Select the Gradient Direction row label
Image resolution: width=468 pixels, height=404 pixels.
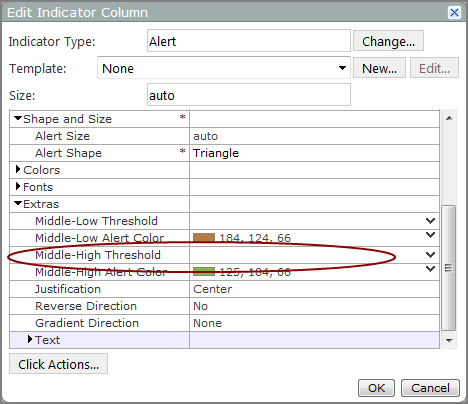pyautogui.click(x=87, y=323)
